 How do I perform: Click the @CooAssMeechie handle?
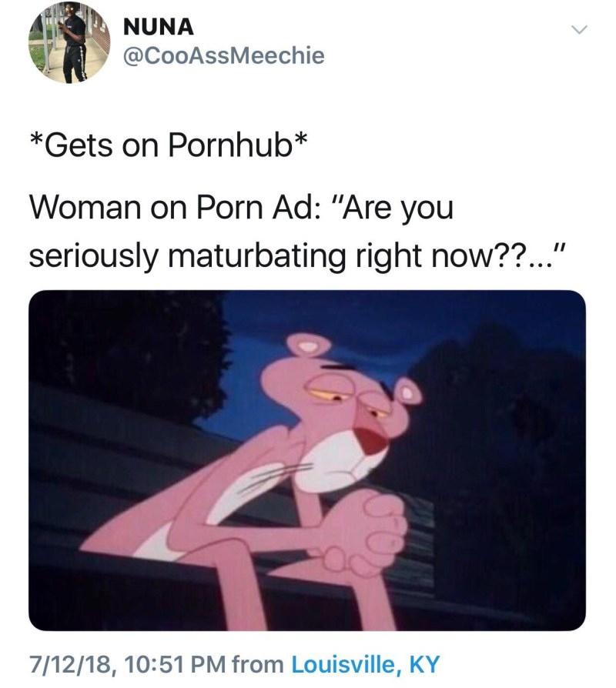(224, 55)
